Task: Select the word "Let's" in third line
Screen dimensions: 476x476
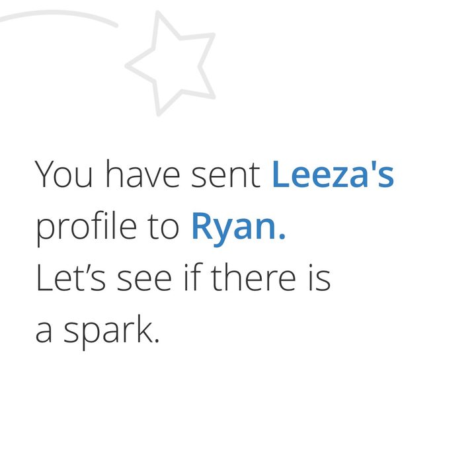Action: click(x=71, y=278)
